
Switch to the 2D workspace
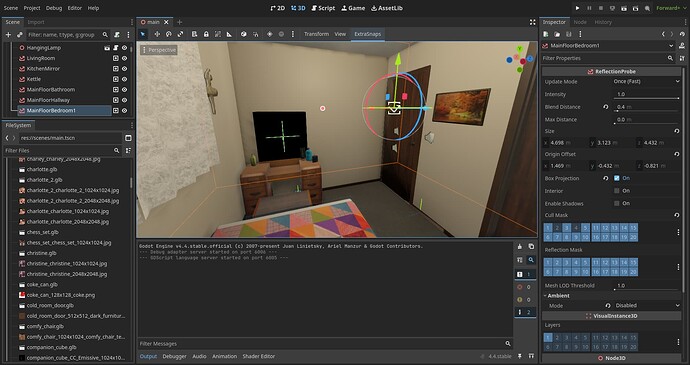[277, 8]
